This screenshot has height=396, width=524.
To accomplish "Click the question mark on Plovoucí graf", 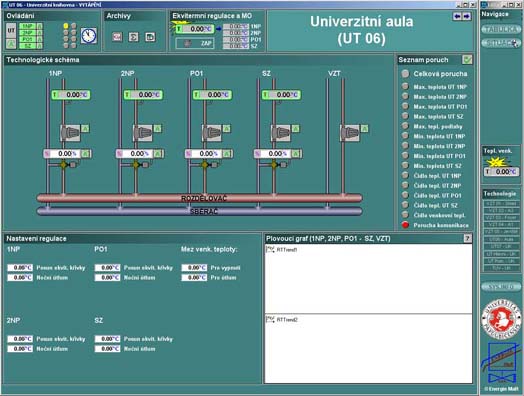I will coord(468,238).
